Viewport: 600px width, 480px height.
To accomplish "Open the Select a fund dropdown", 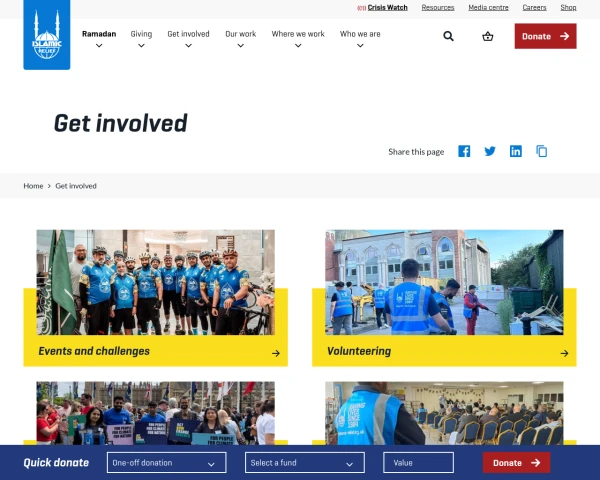I will click(305, 463).
